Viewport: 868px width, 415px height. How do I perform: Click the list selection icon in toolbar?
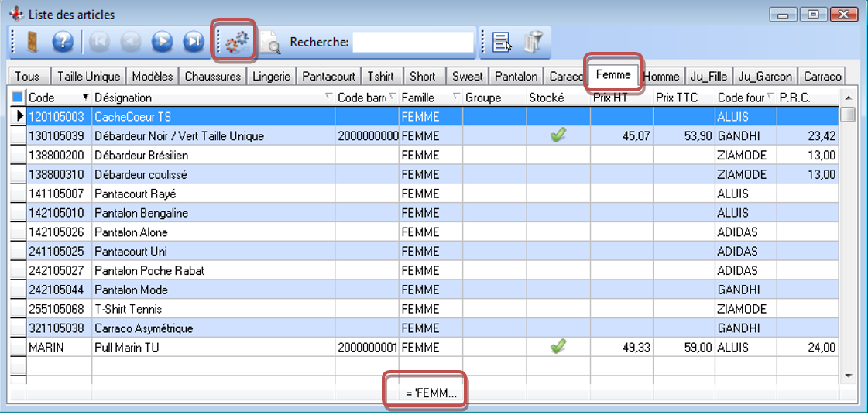[x=502, y=42]
